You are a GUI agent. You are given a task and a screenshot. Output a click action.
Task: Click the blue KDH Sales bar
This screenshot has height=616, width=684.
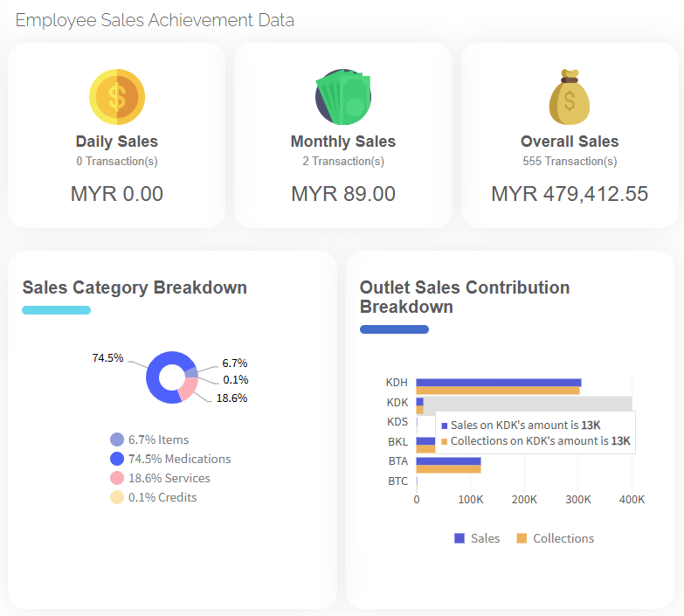498,383
